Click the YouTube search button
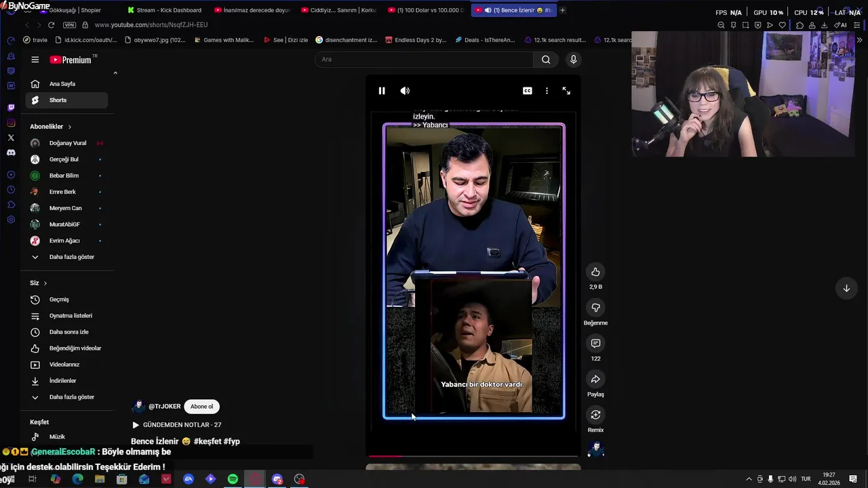This screenshot has width=868, height=488. click(x=546, y=60)
